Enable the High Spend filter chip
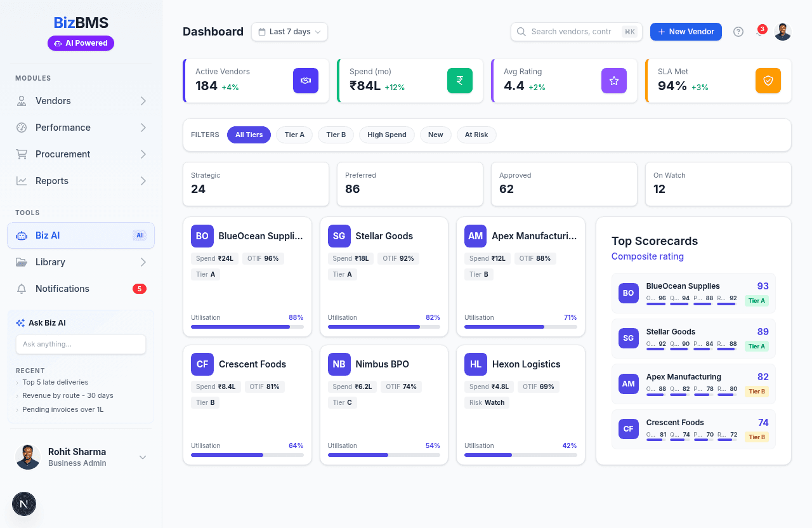812x528 pixels. (x=386, y=135)
